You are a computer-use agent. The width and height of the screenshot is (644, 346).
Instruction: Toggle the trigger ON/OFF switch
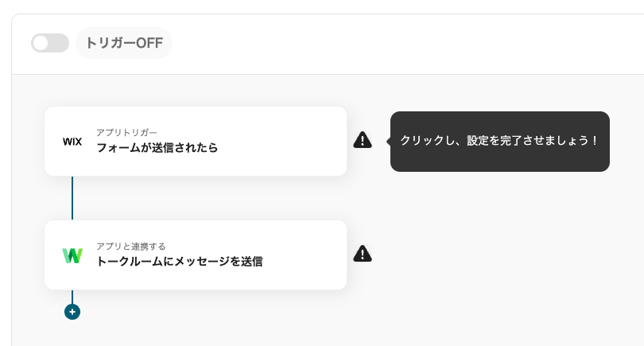(x=50, y=43)
